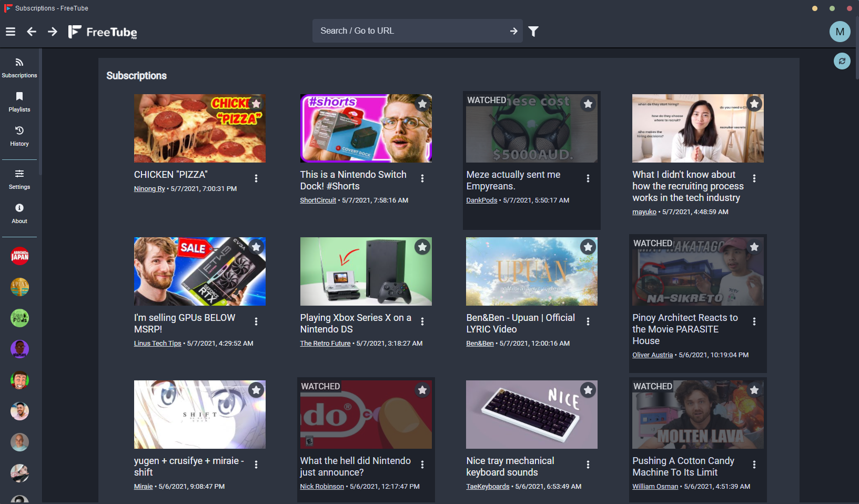Open search filters funnel icon
The image size is (859, 504).
pos(533,32)
